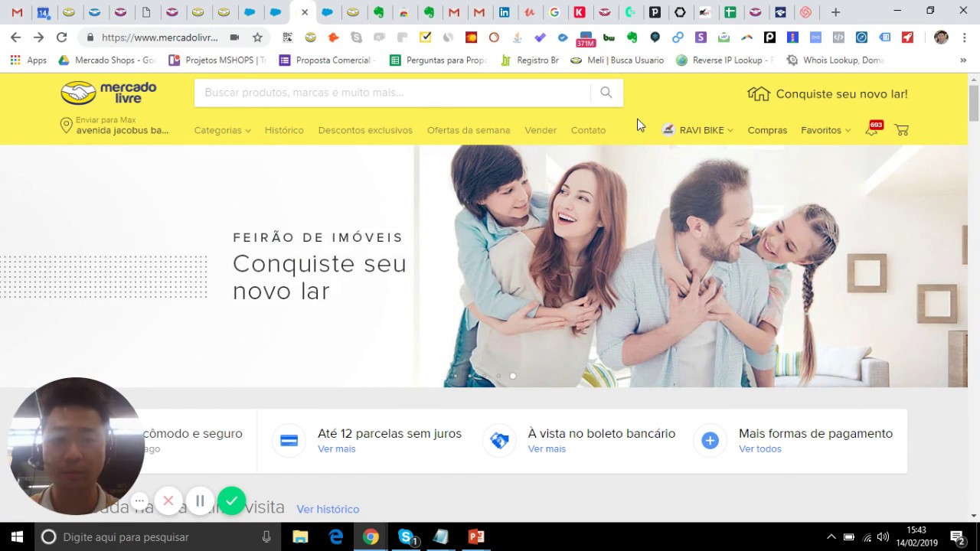Show hidden system tray icons
The width and height of the screenshot is (980, 551).
(x=831, y=537)
